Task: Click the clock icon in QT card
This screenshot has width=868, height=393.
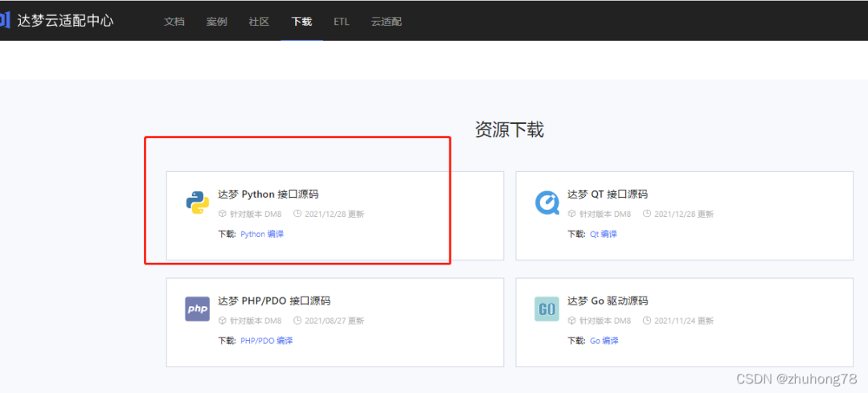Action: tap(646, 214)
